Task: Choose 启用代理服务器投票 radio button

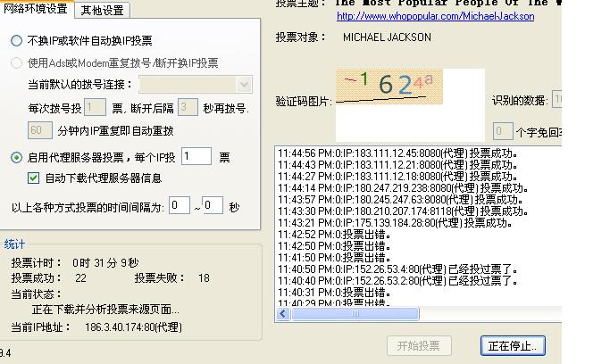Action: click(17, 157)
